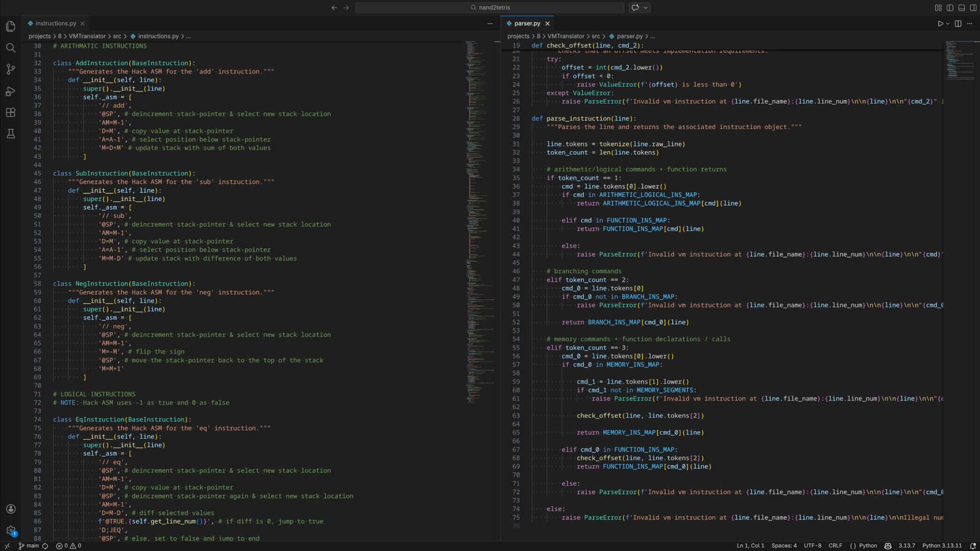Click the Copilot status icon in status bar
The height and width of the screenshot is (551, 980).
point(888,546)
